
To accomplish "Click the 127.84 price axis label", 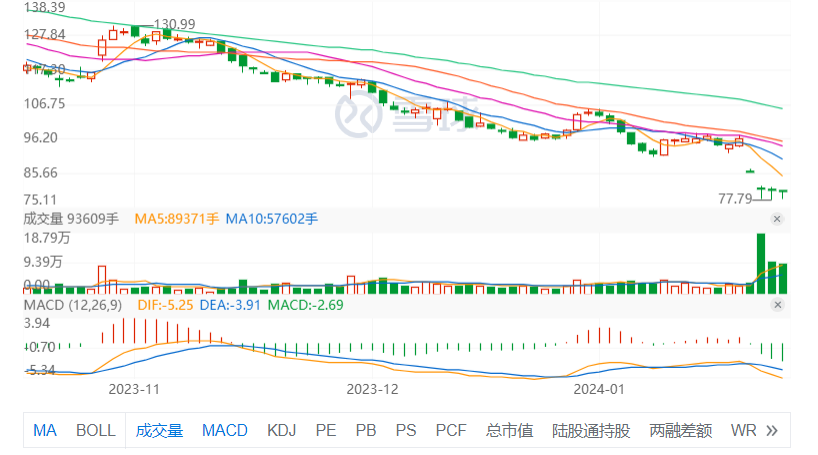I will [x=45, y=34].
